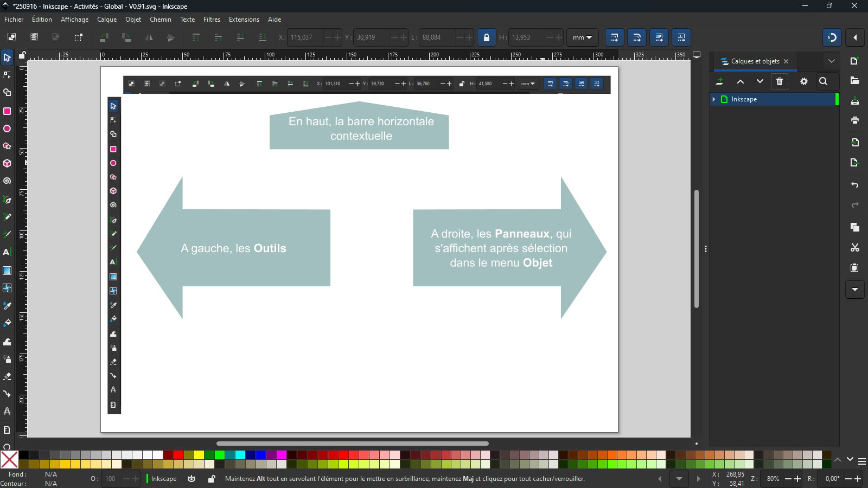The image size is (868, 488).
Task: Open the panel tabs chevron dropdown
Action: [831, 61]
